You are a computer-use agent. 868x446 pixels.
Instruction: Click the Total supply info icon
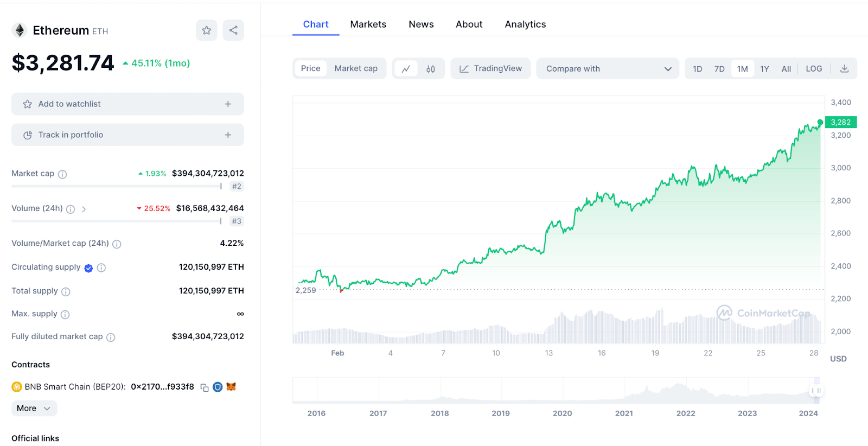tap(66, 292)
